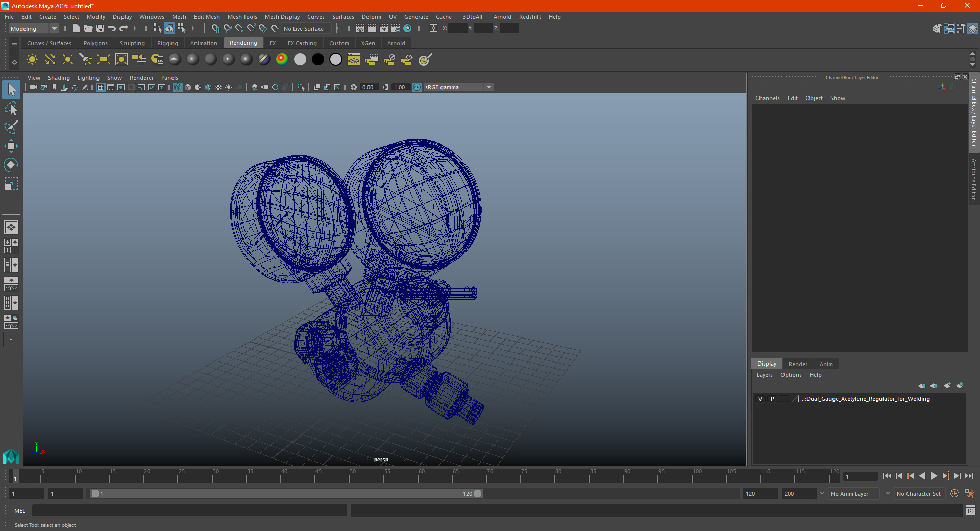980x531 pixels.
Task: Click the gamma value field 1.00
Action: tap(400, 87)
